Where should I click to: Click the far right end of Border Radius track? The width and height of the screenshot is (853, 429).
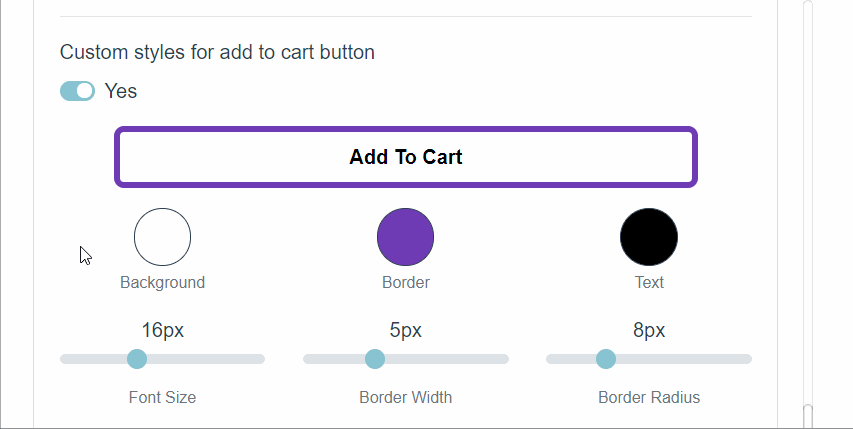coord(746,359)
